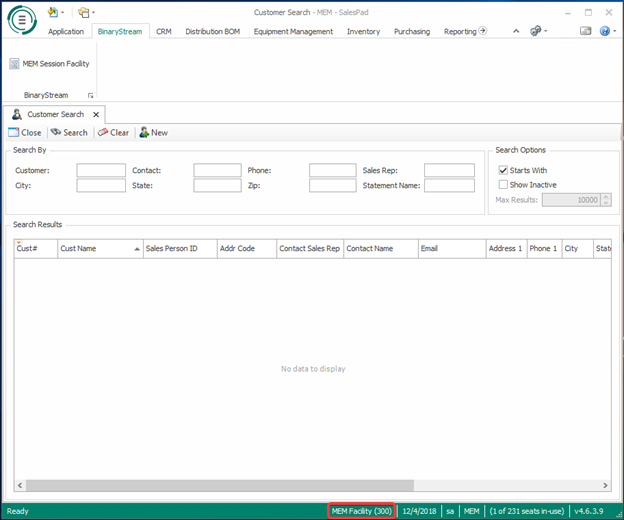The width and height of the screenshot is (624, 520).
Task: Toggle the Starts With checkbox
Action: tap(503, 171)
